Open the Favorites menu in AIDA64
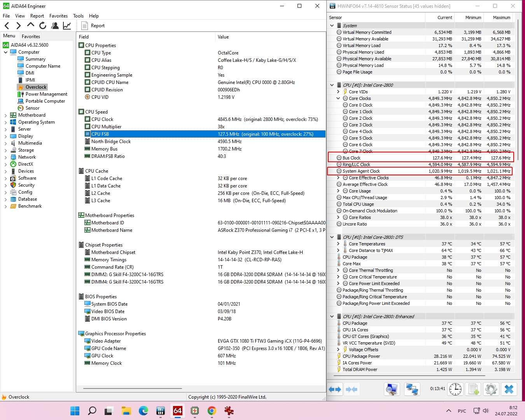 click(x=58, y=16)
